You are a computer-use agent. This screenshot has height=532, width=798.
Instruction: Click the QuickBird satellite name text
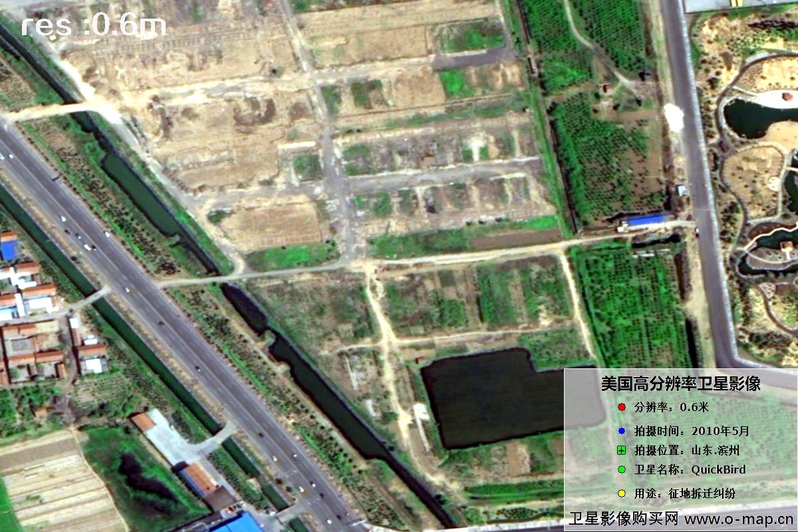point(718,469)
